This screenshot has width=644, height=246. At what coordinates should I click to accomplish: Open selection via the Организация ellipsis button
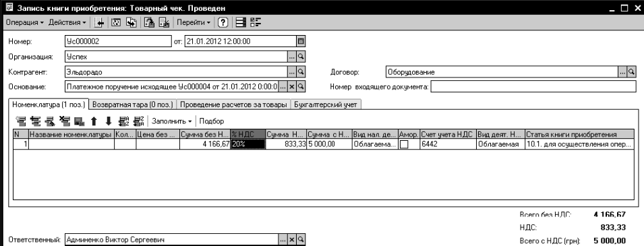pos(292,57)
